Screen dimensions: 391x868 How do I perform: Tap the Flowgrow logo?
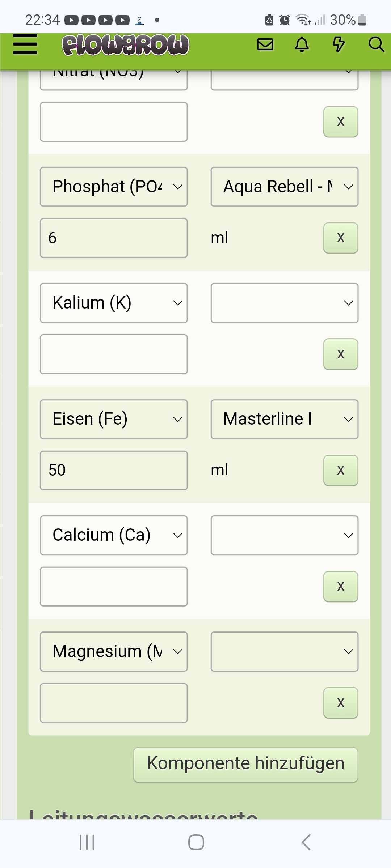[125, 45]
